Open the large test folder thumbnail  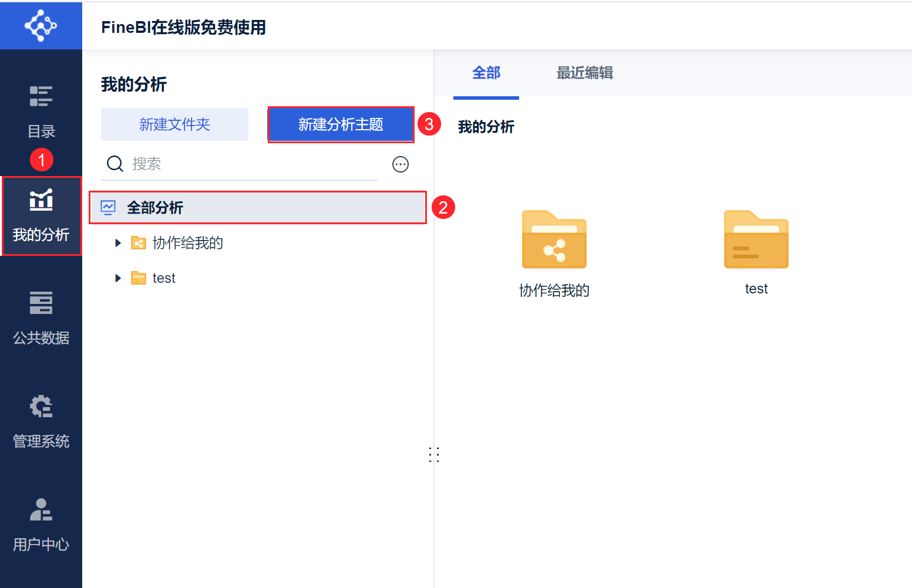click(x=756, y=239)
